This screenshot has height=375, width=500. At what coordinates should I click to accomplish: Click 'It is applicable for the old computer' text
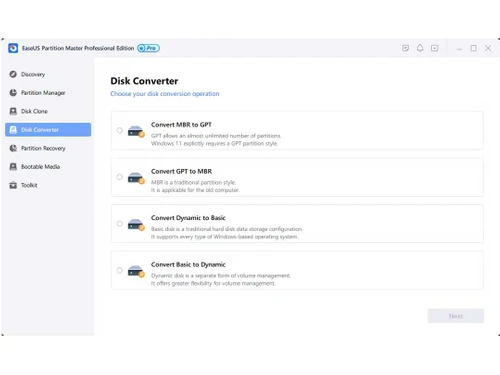click(195, 190)
